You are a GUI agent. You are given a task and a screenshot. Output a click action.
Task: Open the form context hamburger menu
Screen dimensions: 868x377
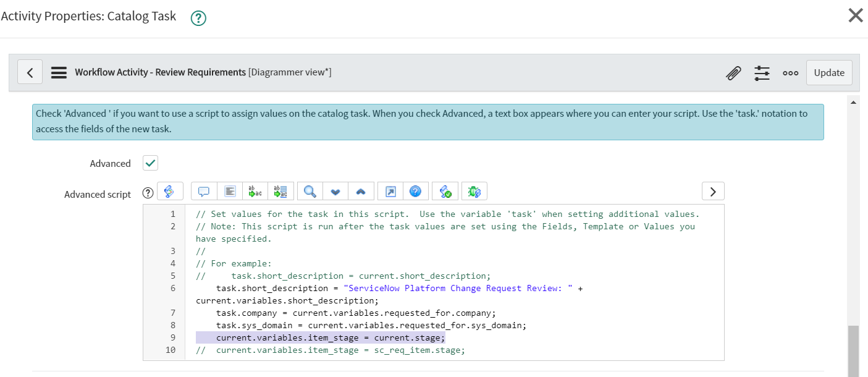59,72
